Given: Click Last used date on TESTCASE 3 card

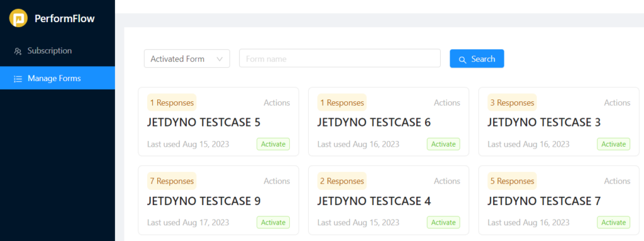Looking at the screenshot, I should (528, 144).
